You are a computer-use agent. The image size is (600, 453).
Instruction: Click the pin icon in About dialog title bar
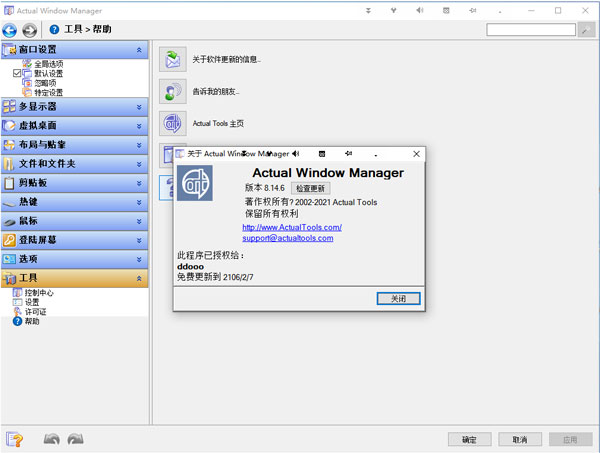point(348,154)
